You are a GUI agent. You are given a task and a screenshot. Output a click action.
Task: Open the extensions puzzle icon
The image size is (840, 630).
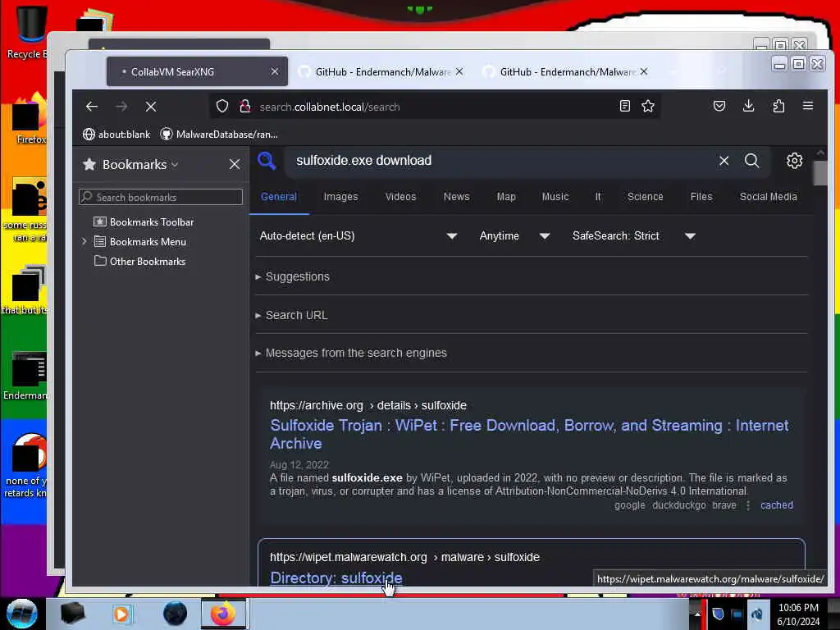click(778, 106)
